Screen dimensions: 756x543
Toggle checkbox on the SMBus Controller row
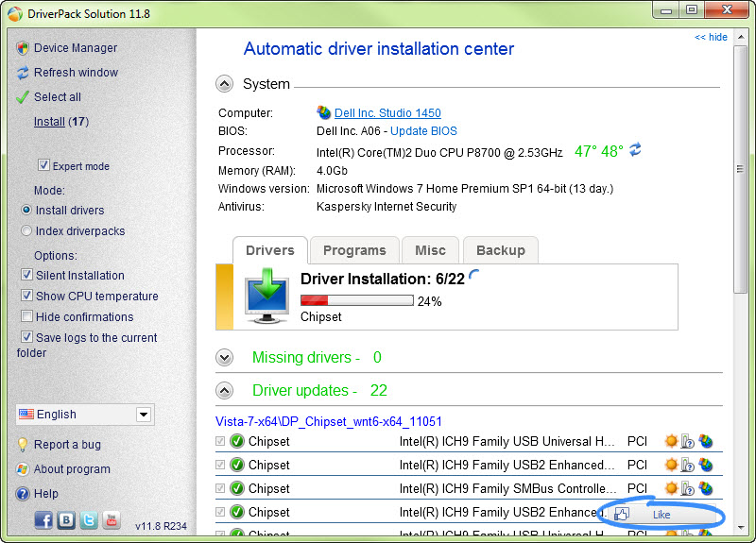coord(220,488)
